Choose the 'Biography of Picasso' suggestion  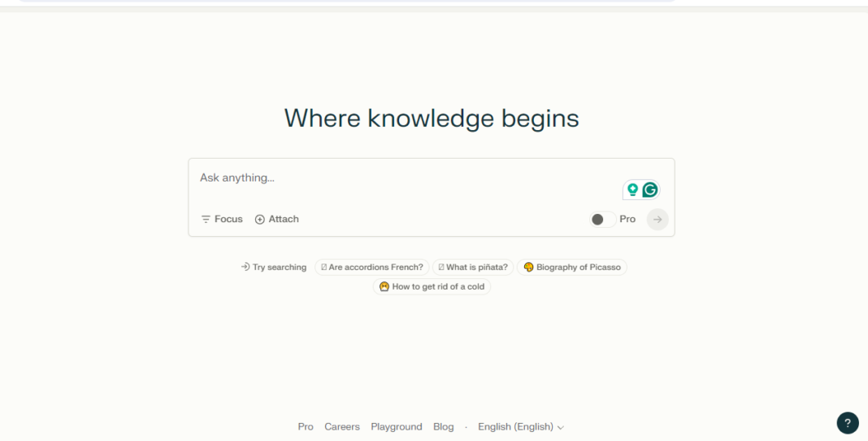[572, 267]
